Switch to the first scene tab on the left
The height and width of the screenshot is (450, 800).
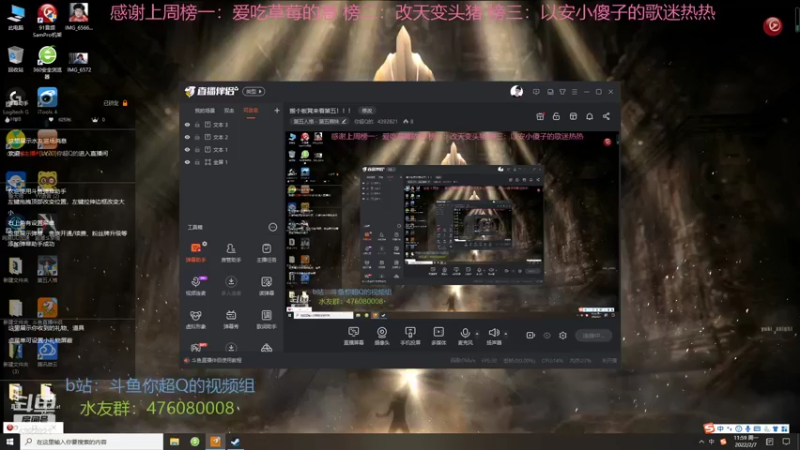pyautogui.click(x=205, y=111)
